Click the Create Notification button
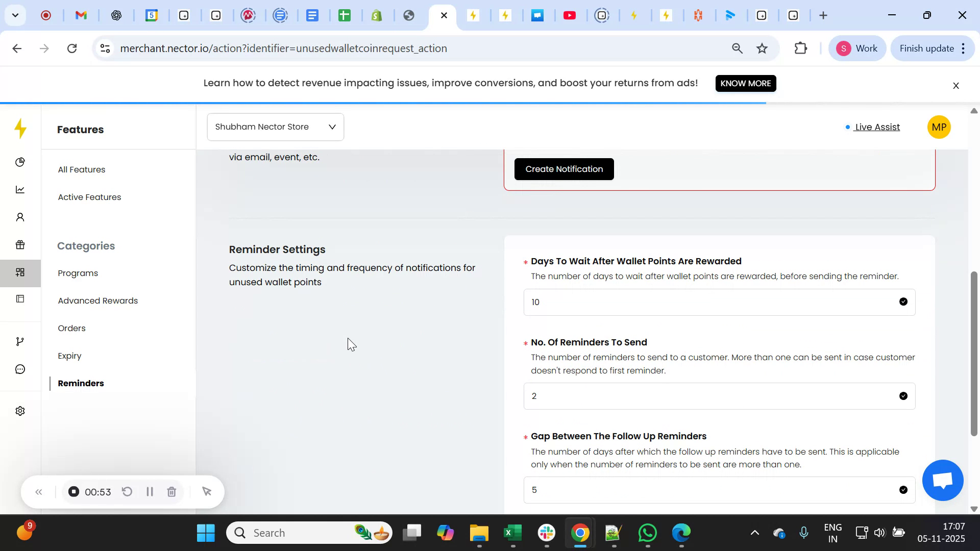Image resolution: width=980 pixels, height=551 pixels. pyautogui.click(x=563, y=169)
